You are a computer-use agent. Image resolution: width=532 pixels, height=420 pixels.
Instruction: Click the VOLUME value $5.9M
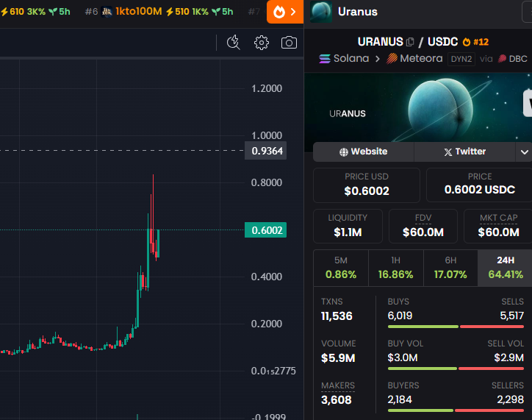pos(338,358)
